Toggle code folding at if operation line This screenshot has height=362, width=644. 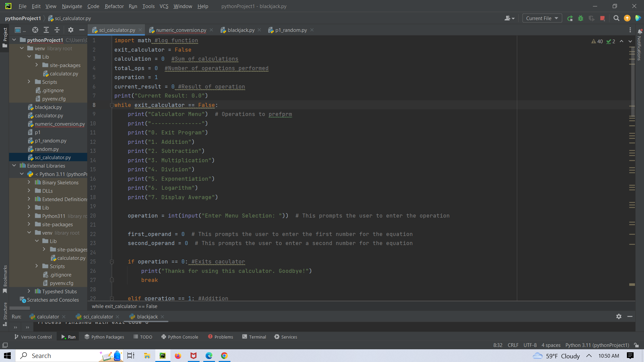[112, 262]
